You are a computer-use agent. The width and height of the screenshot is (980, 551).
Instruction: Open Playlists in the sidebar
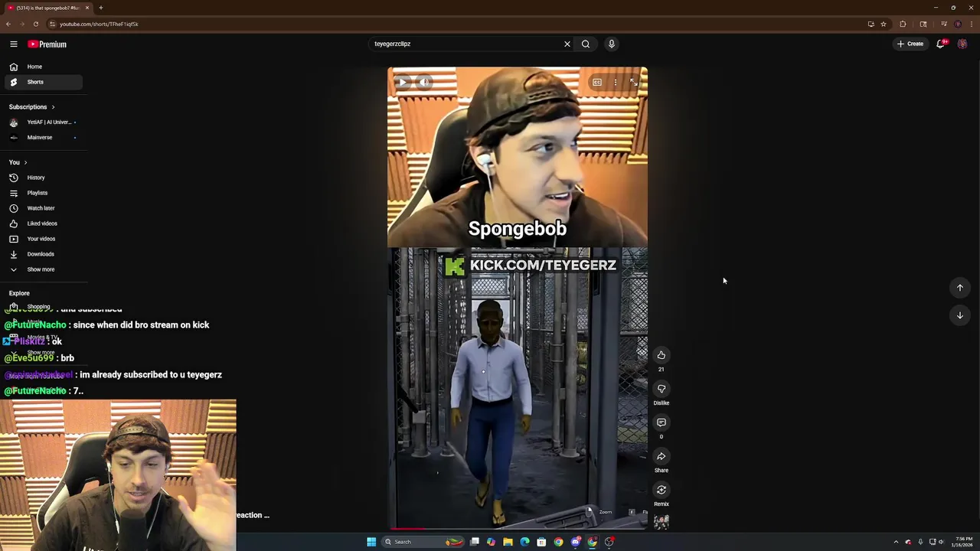[x=43, y=193]
